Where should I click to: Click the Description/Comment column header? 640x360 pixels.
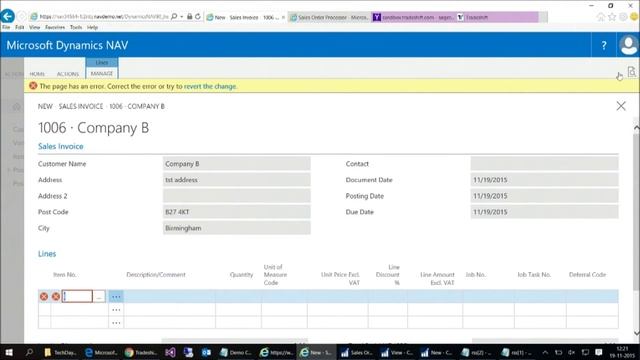pos(156,275)
